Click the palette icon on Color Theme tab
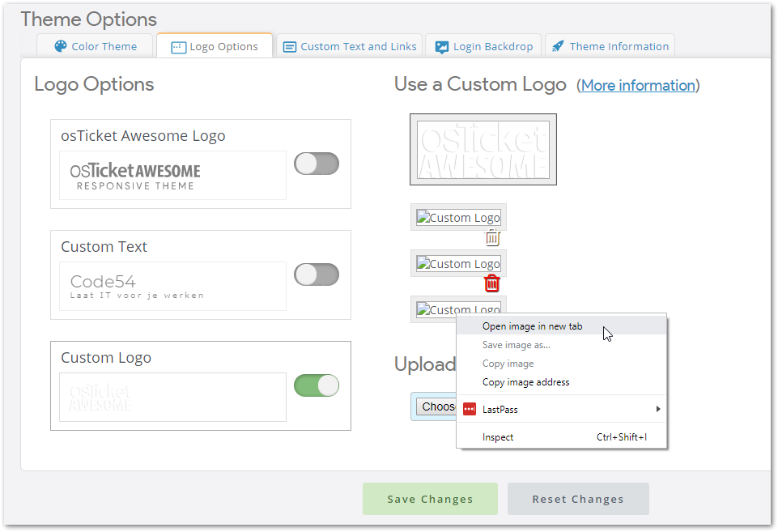This screenshot has height=532, width=778. coord(61,46)
